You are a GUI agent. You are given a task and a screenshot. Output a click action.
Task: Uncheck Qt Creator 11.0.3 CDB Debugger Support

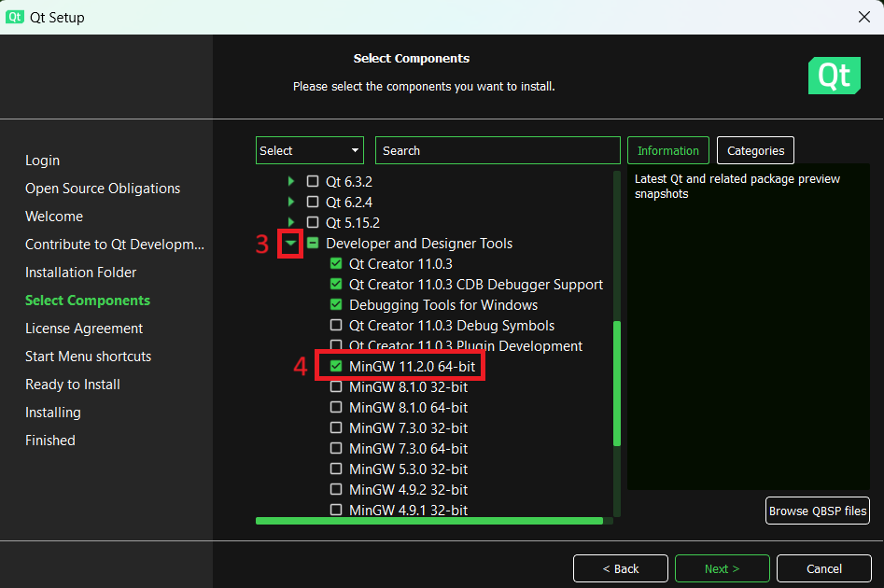336,284
